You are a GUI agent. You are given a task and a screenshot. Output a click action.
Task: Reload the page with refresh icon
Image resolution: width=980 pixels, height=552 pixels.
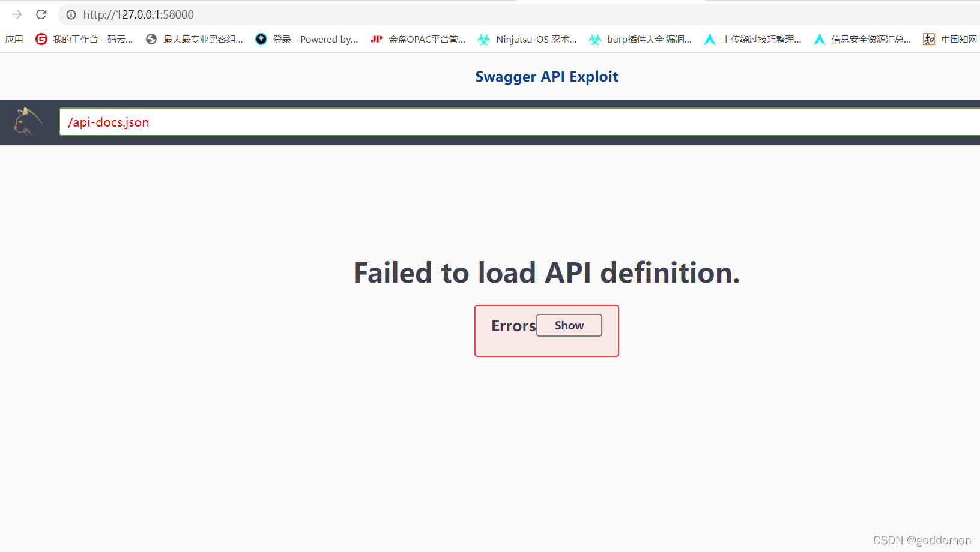point(41,14)
